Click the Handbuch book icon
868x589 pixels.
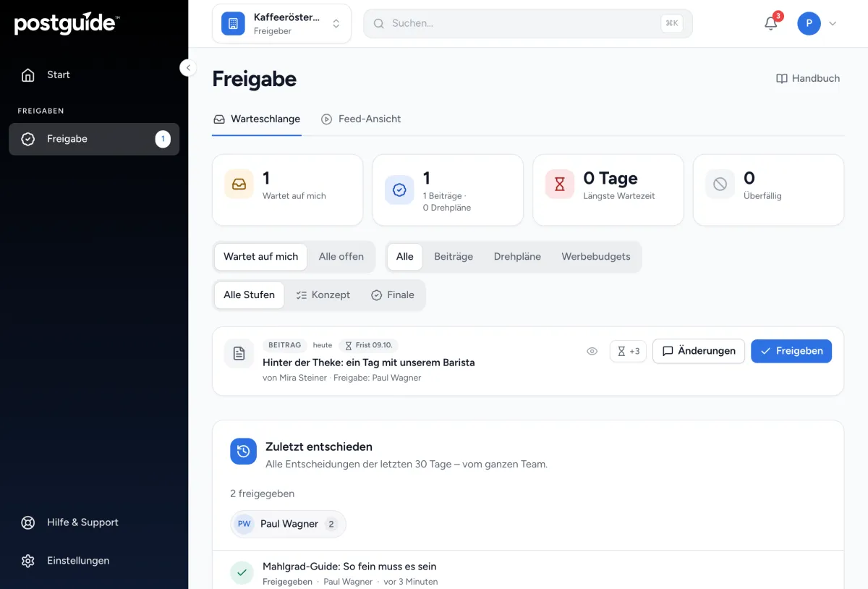click(x=781, y=78)
